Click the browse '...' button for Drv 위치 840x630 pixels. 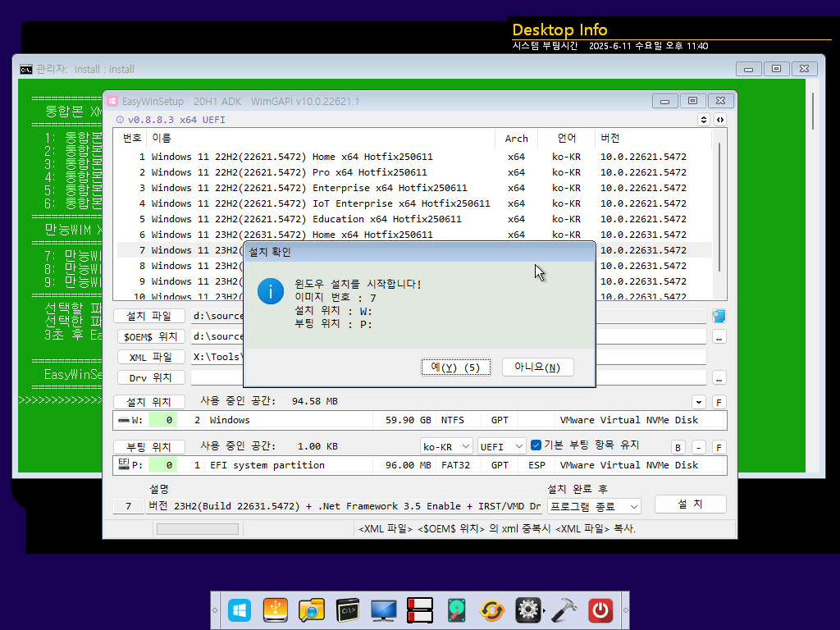(x=719, y=378)
